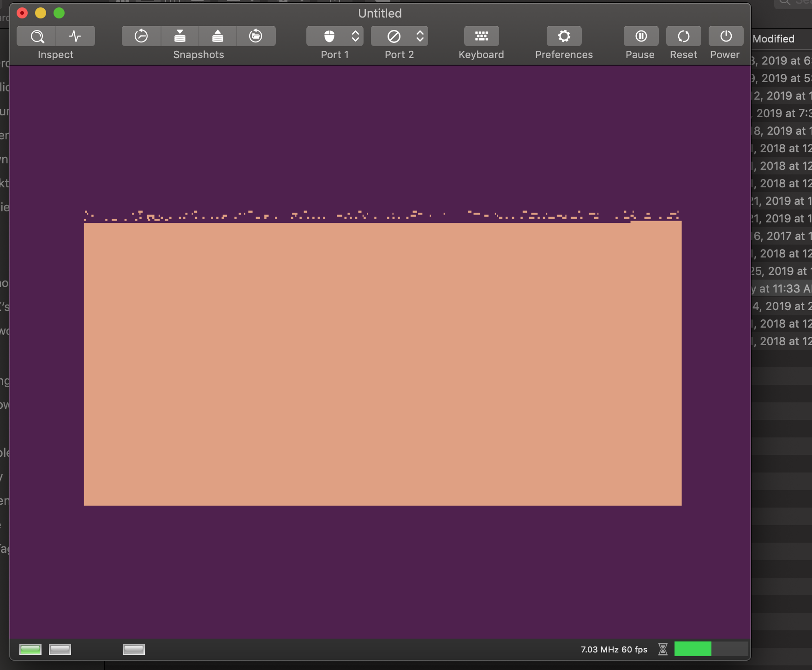The image size is (812, 670).
Task: Open Preferences gear
Action: coord(564,36)
